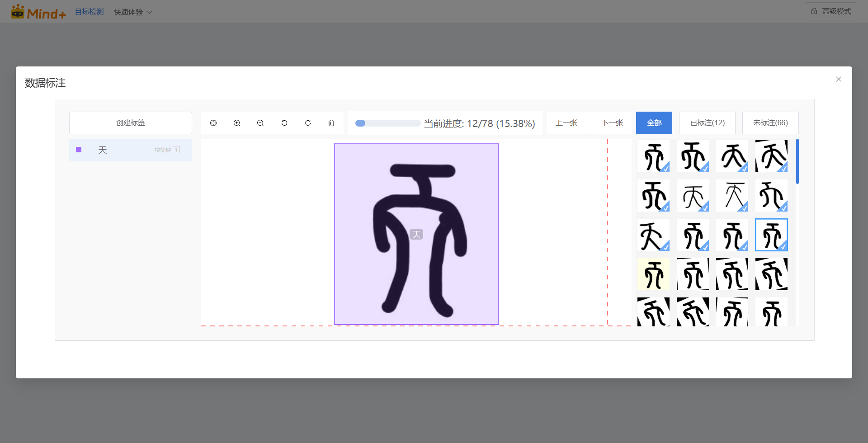This screenshot has width=868, height=443.
Task: Click the Mind+ robot logo
Action: [18, 11]
